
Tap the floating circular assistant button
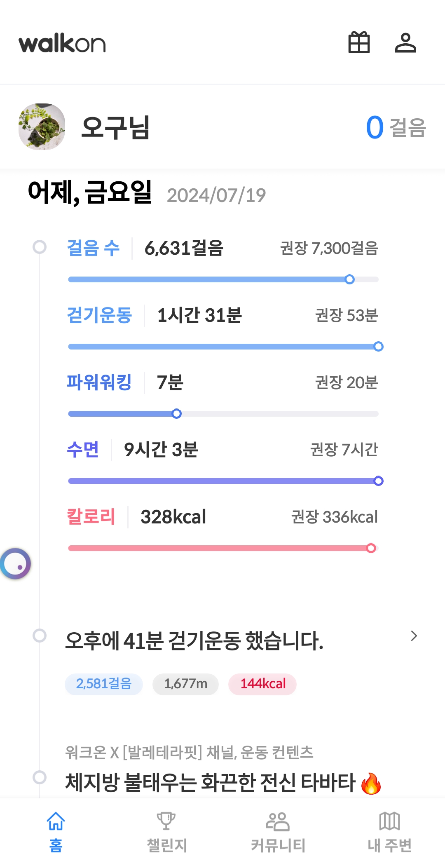(16, 564)
